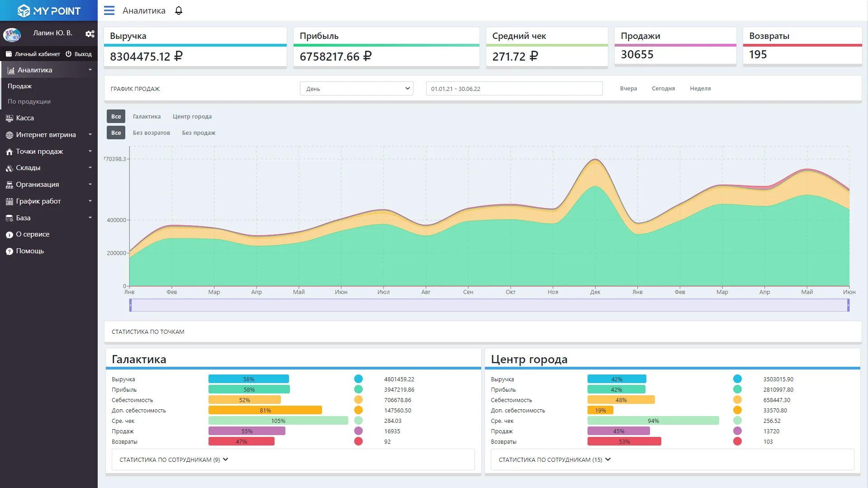Click the Возвраты summary card
This screenshot has width=868, height=488.
click(x=802, y=46)
